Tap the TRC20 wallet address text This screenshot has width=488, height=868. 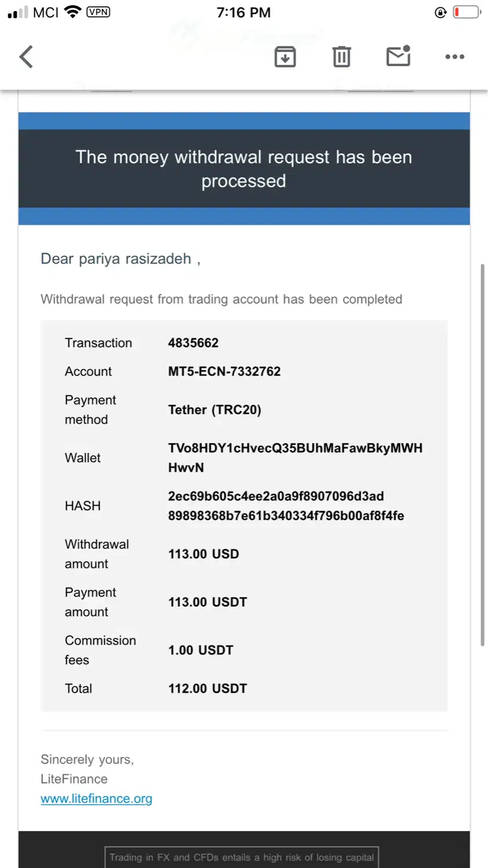click(295, 457)
